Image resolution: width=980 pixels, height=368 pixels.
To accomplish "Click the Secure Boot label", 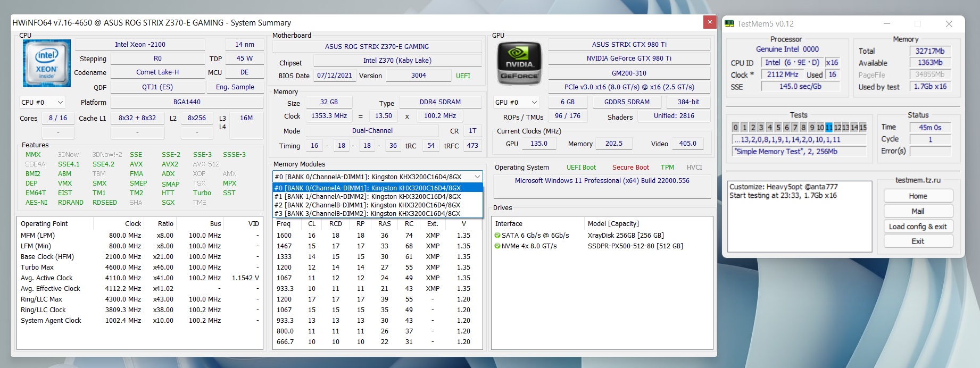I will pyautogui.click(x=630, y=167).
